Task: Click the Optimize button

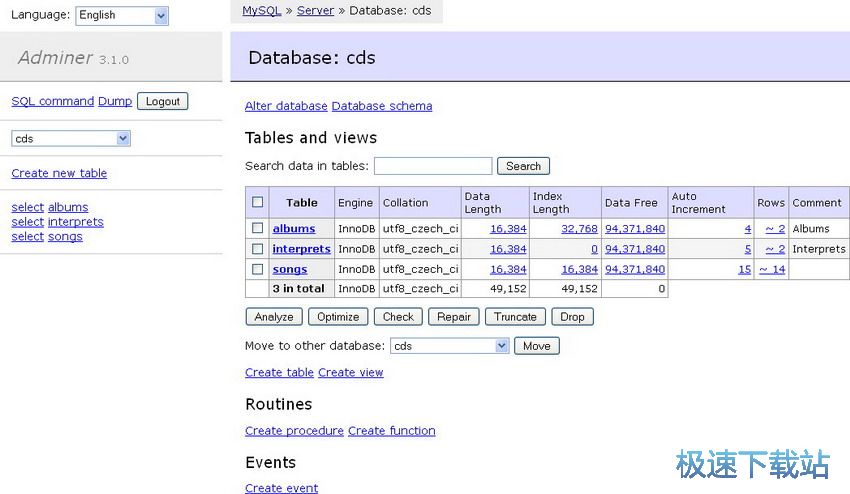Action: coord(338,317)
